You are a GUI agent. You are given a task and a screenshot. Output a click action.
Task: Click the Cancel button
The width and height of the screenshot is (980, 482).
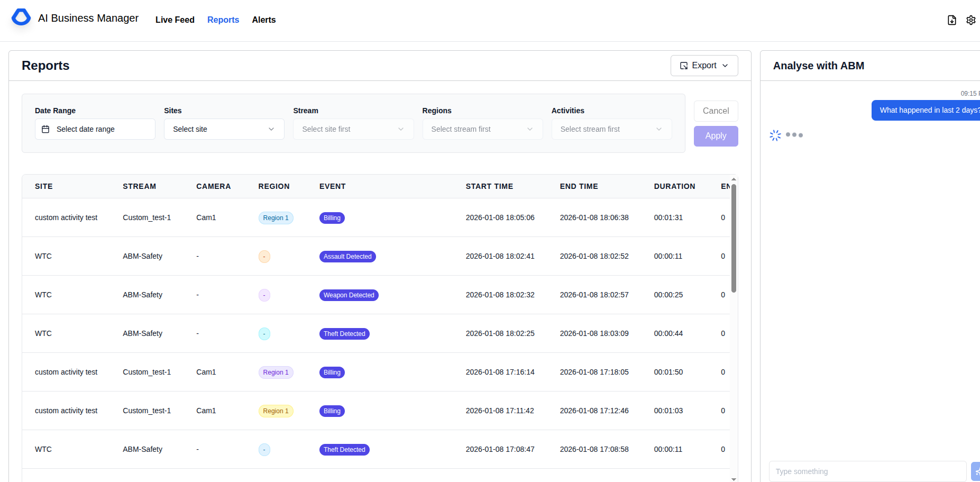(x=716, y=111)
